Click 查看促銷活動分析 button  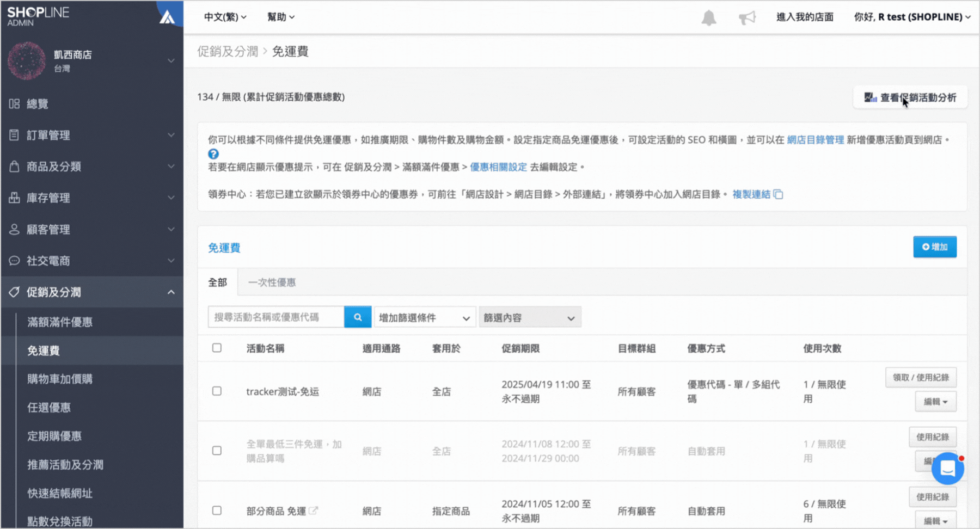(910, 97)
